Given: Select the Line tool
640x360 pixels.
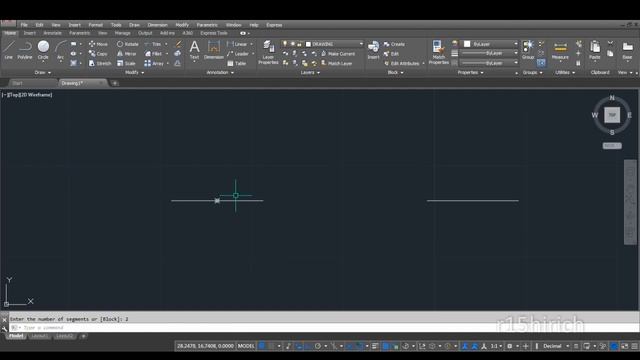Looking at the screenshot, I should pos(9,50).
